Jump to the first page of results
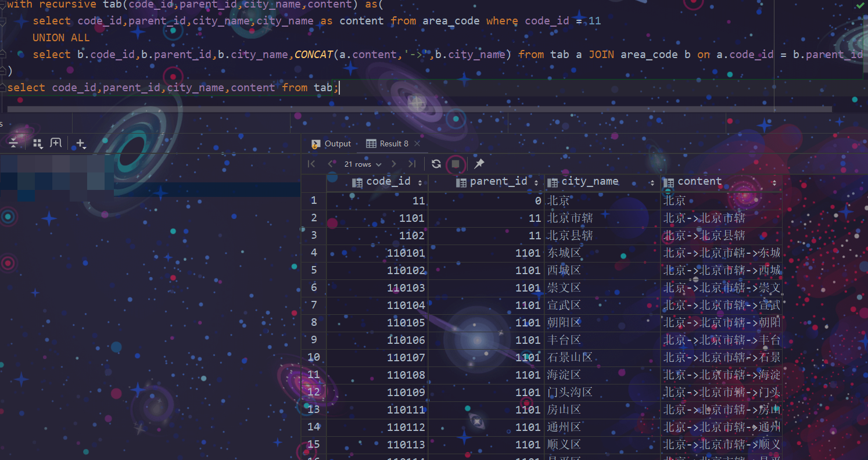The width and height of the screenshot is (868, 460). (311, 164)
